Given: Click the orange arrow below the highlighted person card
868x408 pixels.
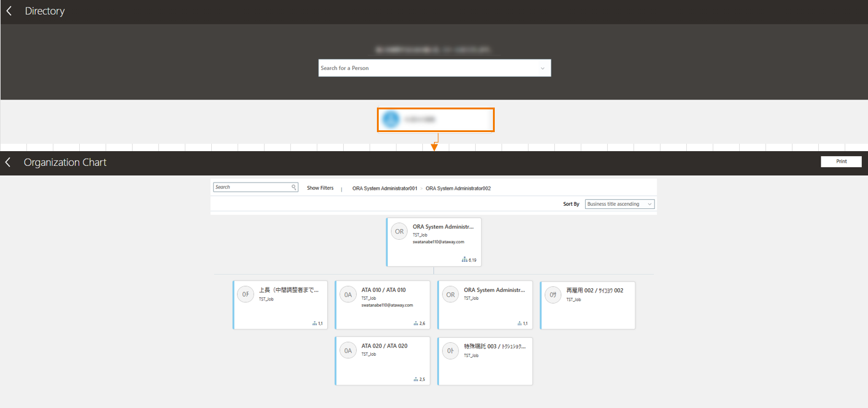Looking at the screenshot, I should pyautogui.click(x=434, y=147).
